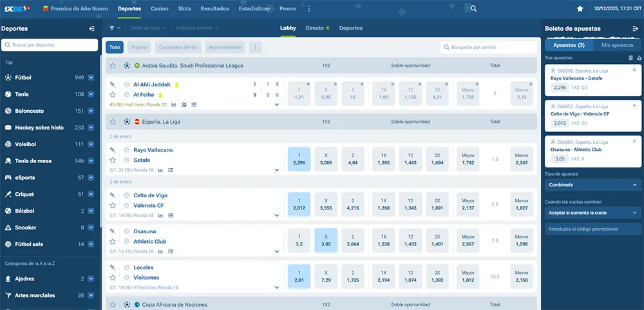The width and height of the screenshot is (644, 310).
Task: Click promotional code input field
Action: 592,229
